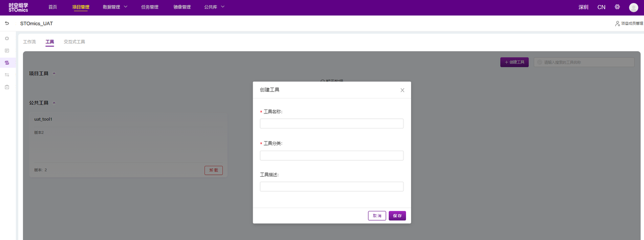Open the second sidebar document icon
The height and width of the screenshot is (240, 644).
tap(7, 51)
